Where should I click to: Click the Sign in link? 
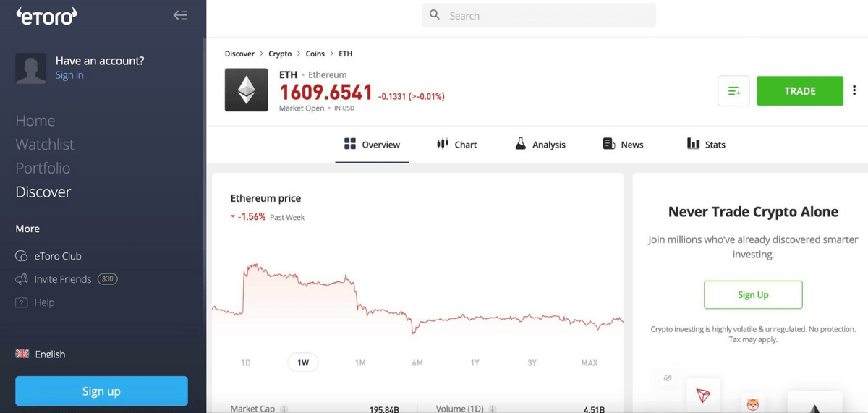[69, 75]
